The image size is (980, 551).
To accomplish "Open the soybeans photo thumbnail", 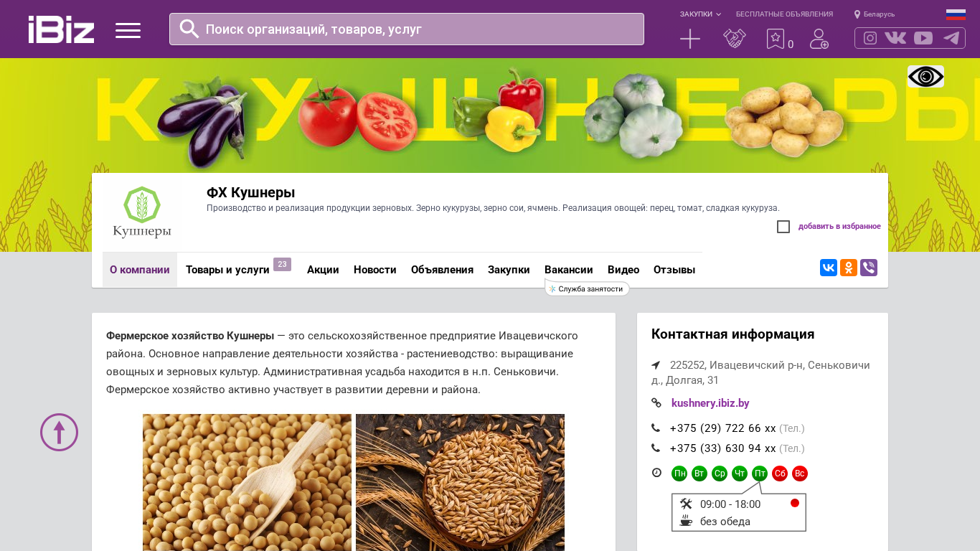I will point(247,482).
